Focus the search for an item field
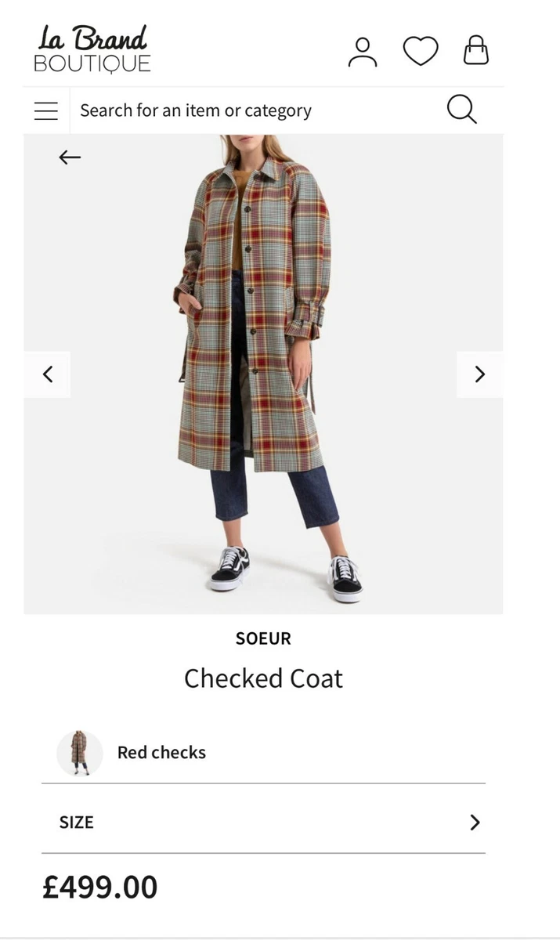560x940 pixels. point(258,110)
